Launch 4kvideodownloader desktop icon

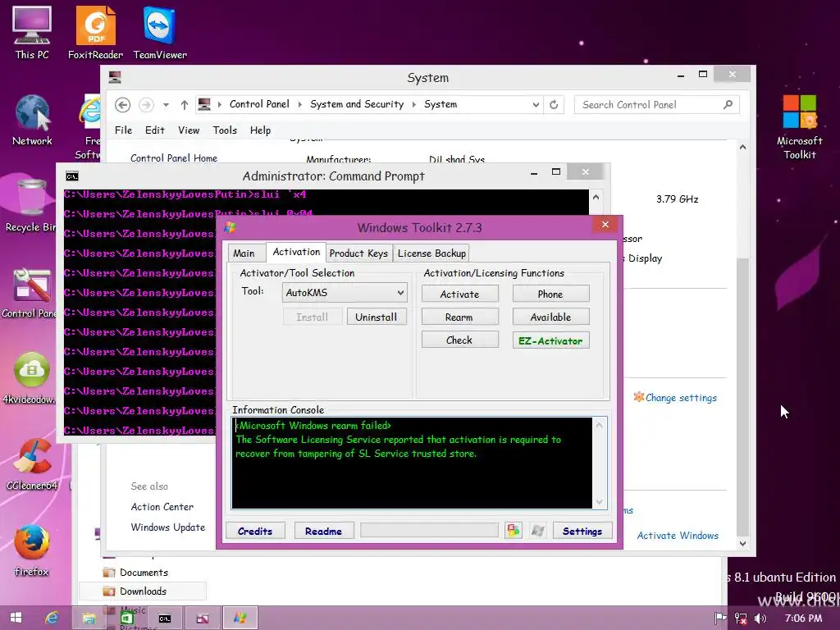pyautogui.click(x=29, y=378)
